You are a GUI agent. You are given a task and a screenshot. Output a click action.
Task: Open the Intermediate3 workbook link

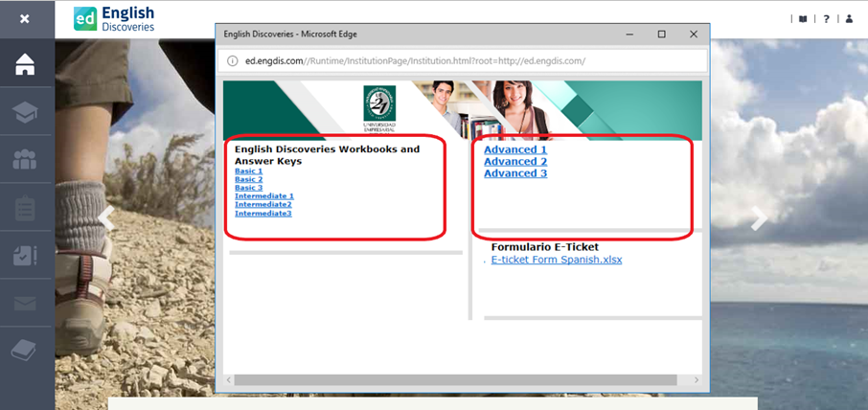point(263,213)
